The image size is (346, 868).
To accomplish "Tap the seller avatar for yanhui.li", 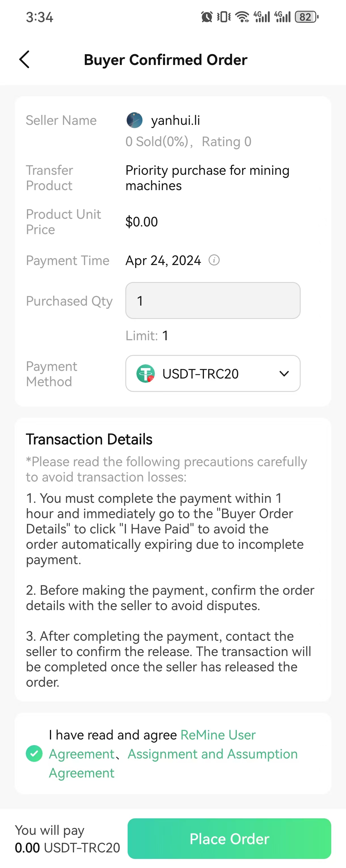I will (134, 120).
